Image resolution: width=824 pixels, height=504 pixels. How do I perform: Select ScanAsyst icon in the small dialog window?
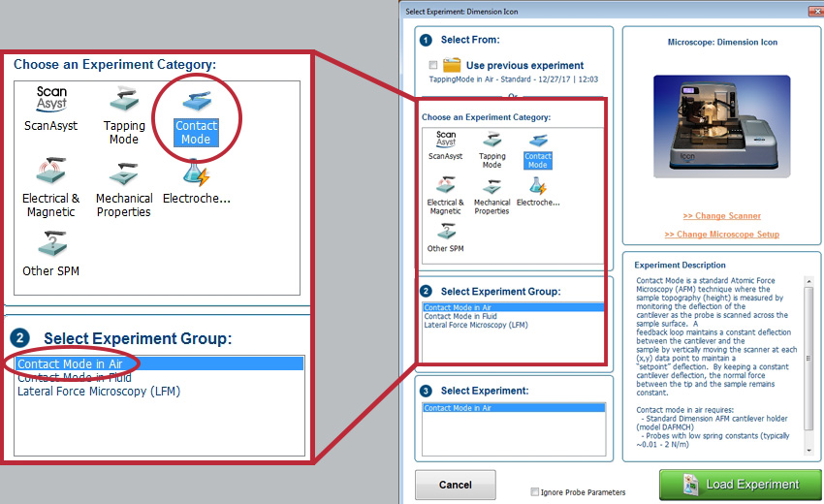click(x=446, y=143)
